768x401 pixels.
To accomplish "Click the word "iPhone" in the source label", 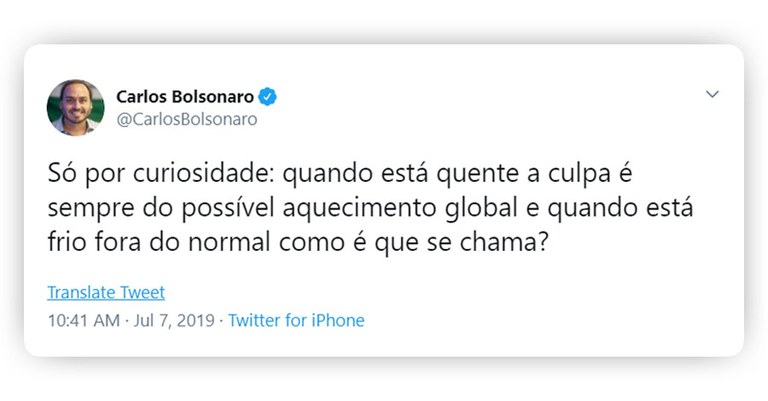I will coord(336,321).
